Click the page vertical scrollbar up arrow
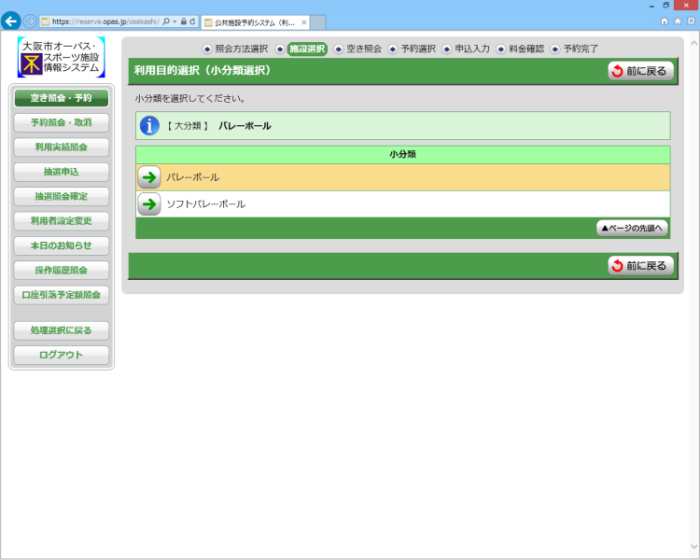The width and height of the screenshot is (700, 560). [694, 43]
